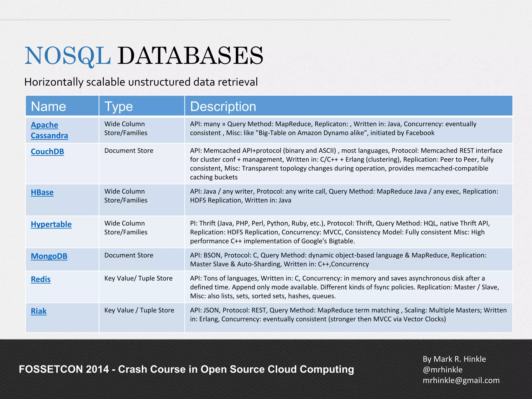Select Redis's 'Key Value/ Tuple Store' cell

click(x=142, y=287)
